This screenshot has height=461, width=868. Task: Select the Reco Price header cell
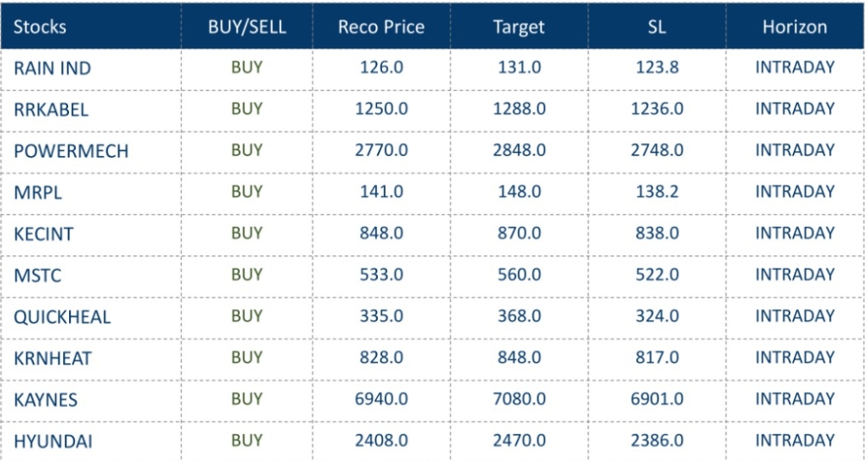click(x=381, y=27)
